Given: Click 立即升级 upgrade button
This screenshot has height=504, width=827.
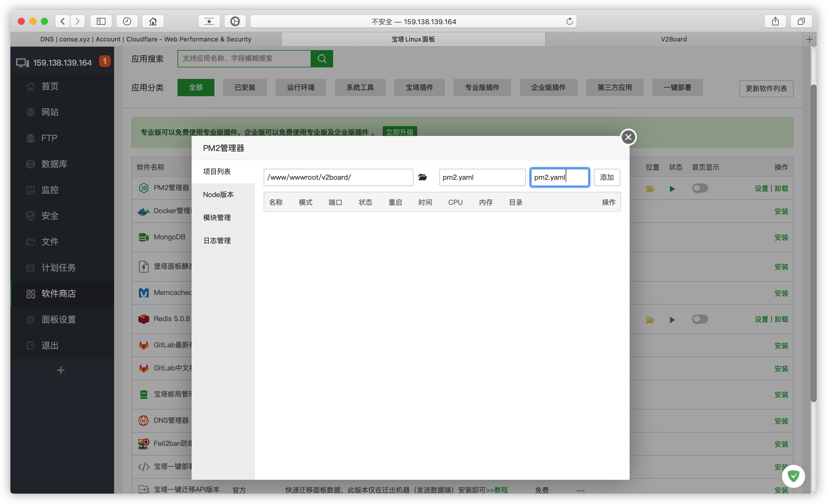Looking at the screenshot, I should (400, 132).
